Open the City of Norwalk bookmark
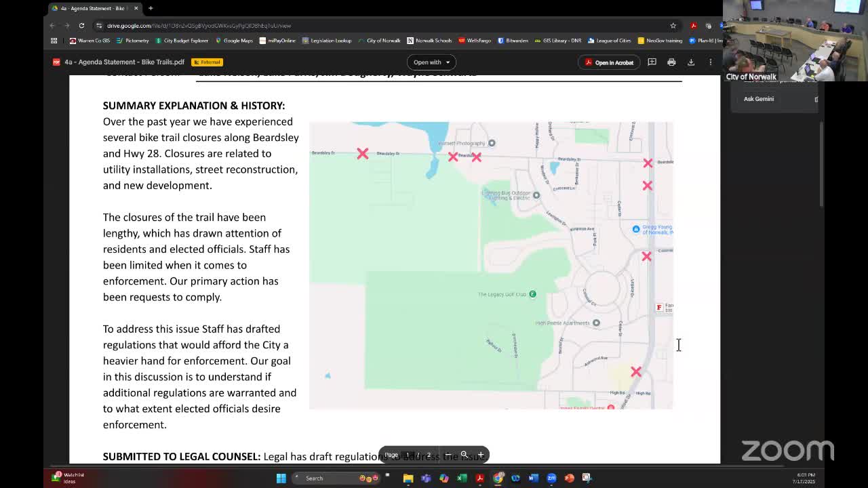The height and width of the screenshot is (488, 868). click(x=380, y=41)
